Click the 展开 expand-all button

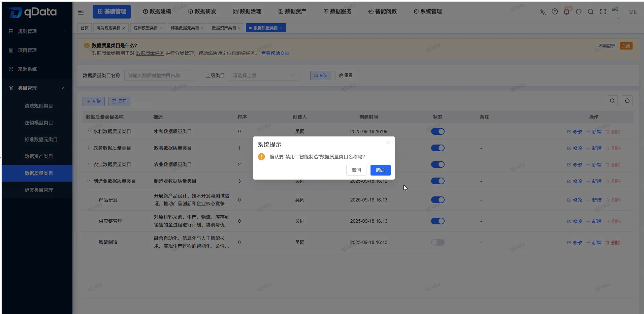click(119, 101)
